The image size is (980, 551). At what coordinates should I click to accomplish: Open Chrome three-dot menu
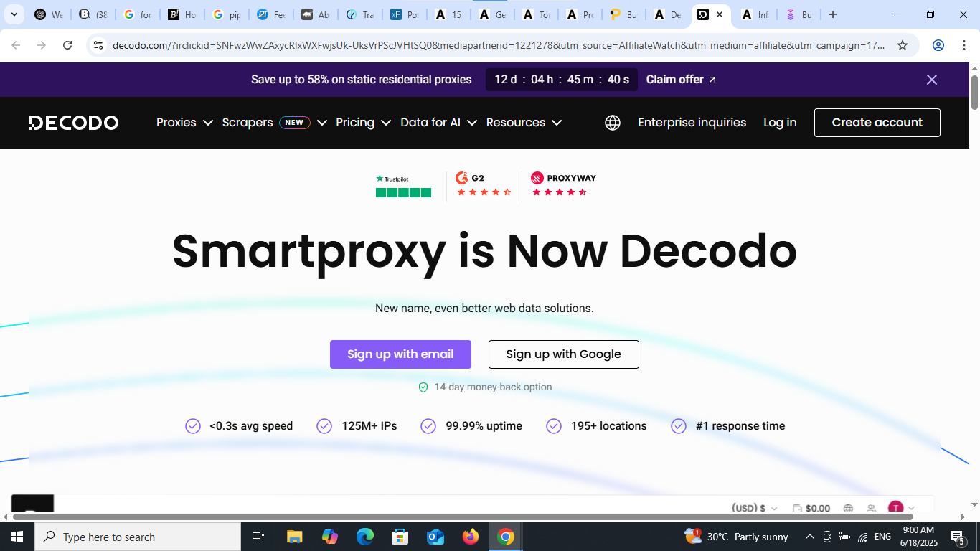click(963, 45)
